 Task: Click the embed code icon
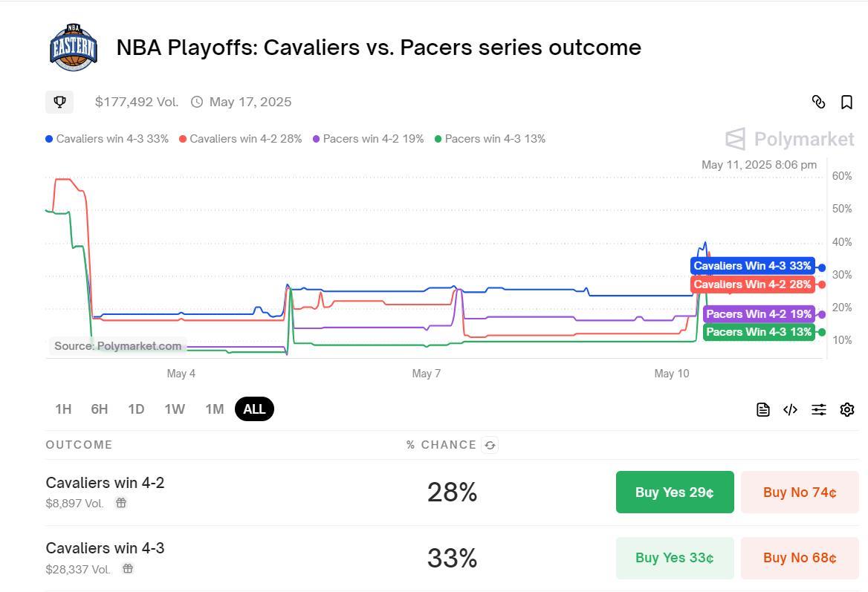point(790,409)
